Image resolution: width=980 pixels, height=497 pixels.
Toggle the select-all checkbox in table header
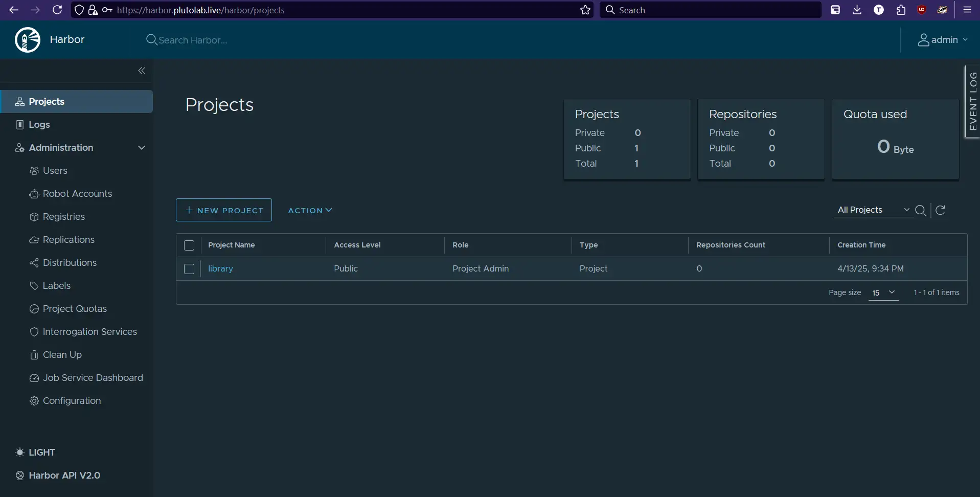click(189, 245)
